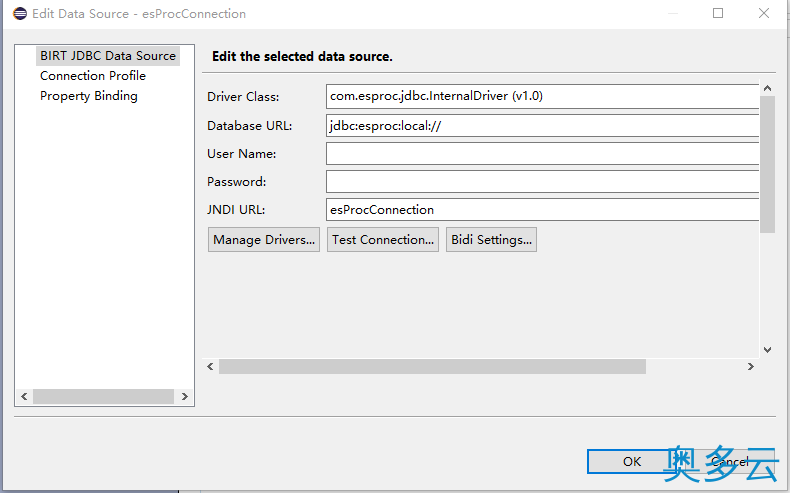Screen dimensions: 790x493
Task: Open the Manage Drivers dialog
Action: click(x=264, y=240)
